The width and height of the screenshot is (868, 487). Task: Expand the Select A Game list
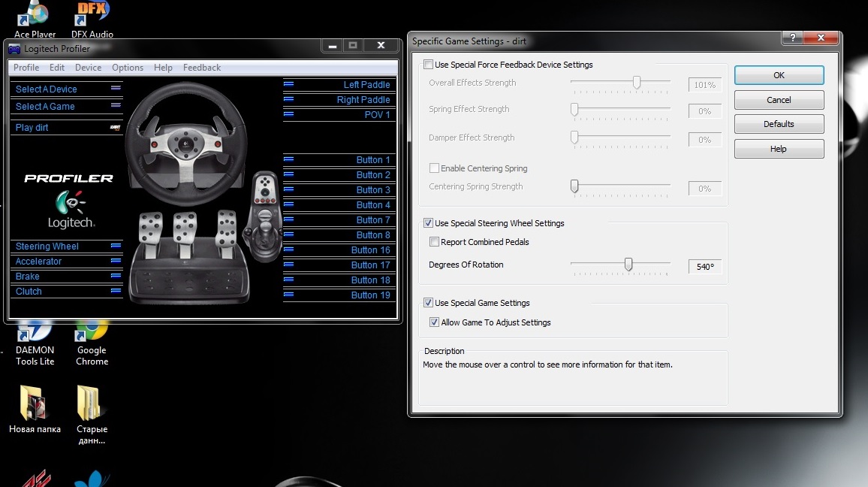click(x=115, y=107)
